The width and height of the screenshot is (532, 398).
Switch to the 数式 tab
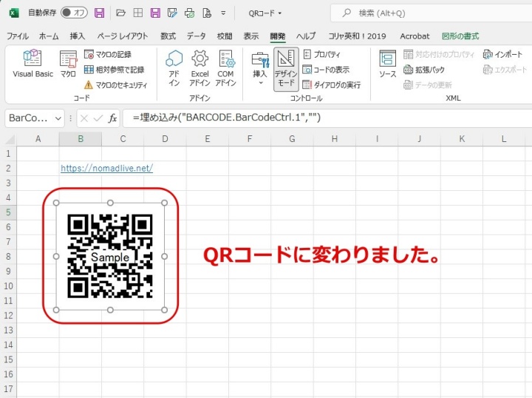168,36
